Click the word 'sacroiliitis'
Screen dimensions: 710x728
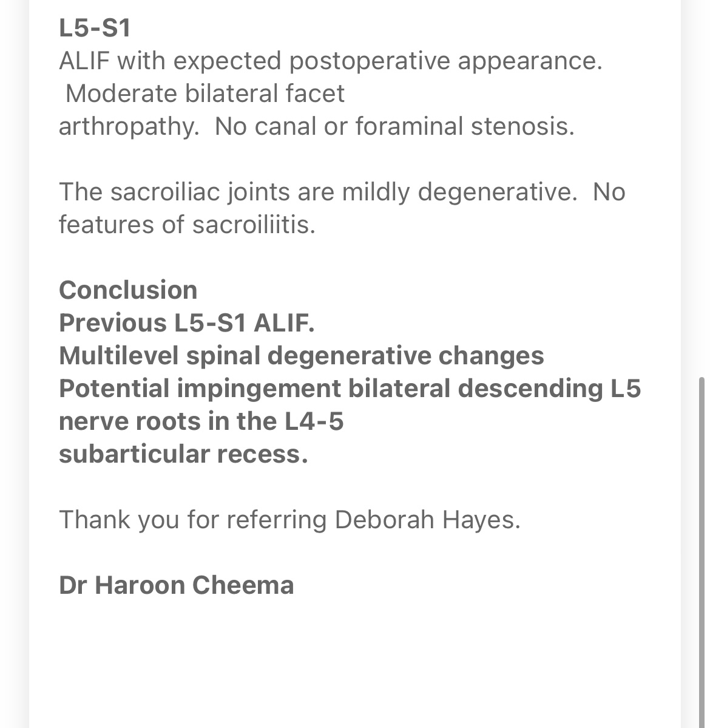[x=254, y=225]
